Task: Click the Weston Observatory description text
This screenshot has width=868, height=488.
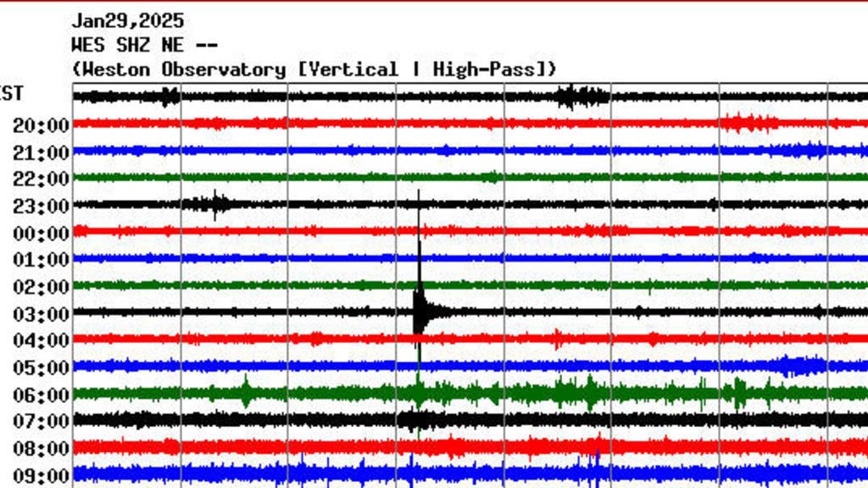Action: coord(314,69)
